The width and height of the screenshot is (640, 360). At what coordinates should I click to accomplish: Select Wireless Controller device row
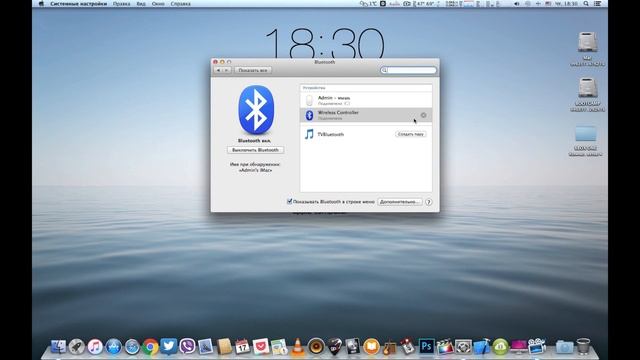coord(366,115)
